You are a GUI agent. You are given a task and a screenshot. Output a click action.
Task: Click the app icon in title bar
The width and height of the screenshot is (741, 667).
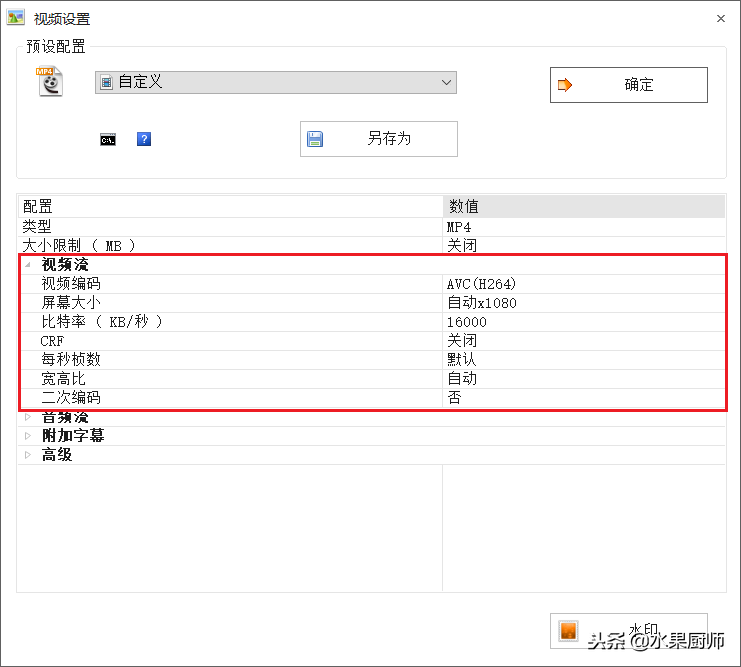(x=16, y=17)
